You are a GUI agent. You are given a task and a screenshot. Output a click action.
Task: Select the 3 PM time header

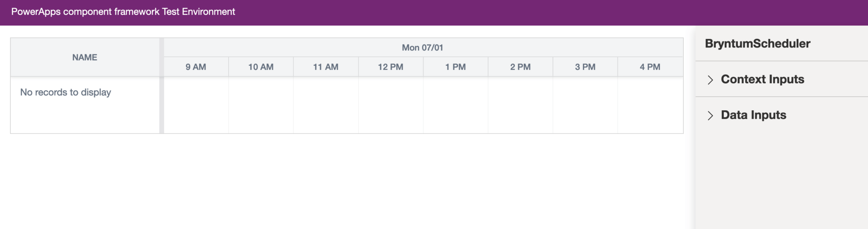pos(585,67)
